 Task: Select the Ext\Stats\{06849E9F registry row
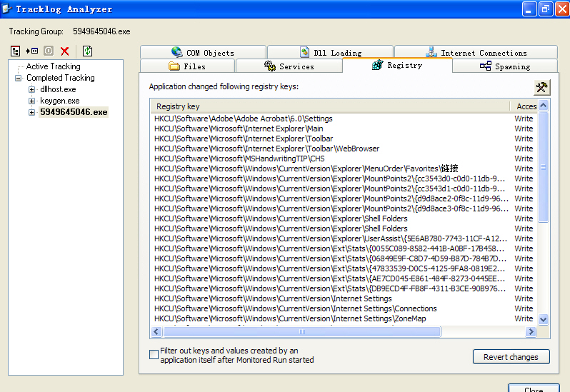coord(344,258)
